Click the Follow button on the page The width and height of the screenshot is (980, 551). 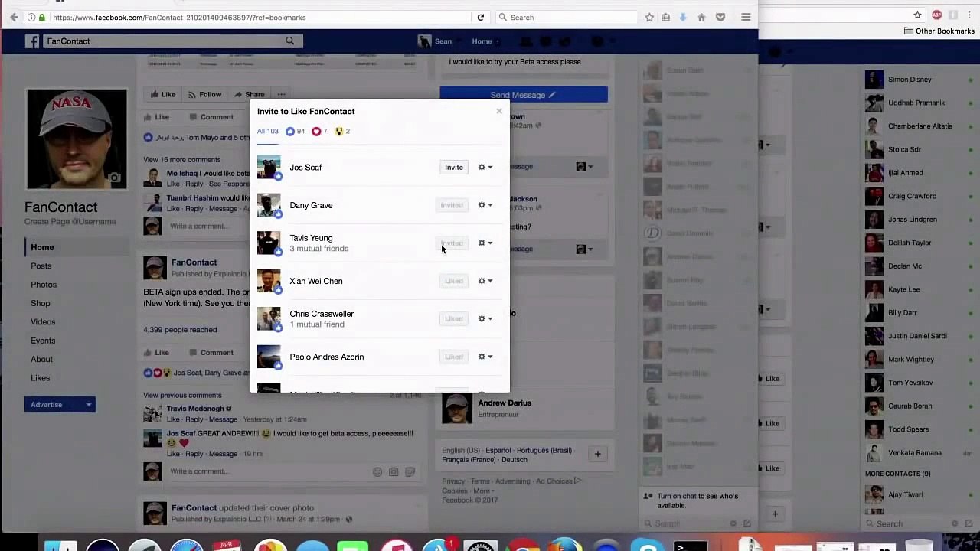(x=204, y=95)
